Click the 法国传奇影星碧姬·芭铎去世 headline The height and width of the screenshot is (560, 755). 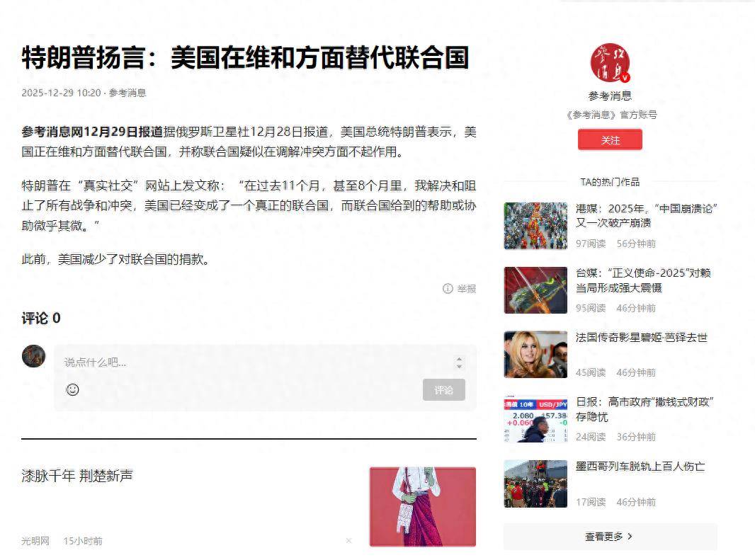pyautogui.click(x=641, y=338)
